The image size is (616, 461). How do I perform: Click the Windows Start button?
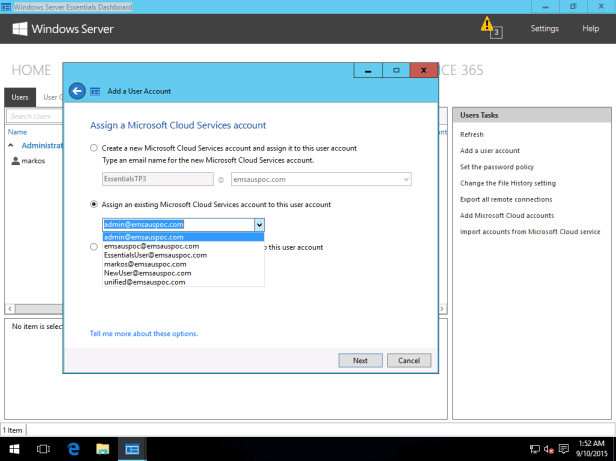tap(13, 449)
